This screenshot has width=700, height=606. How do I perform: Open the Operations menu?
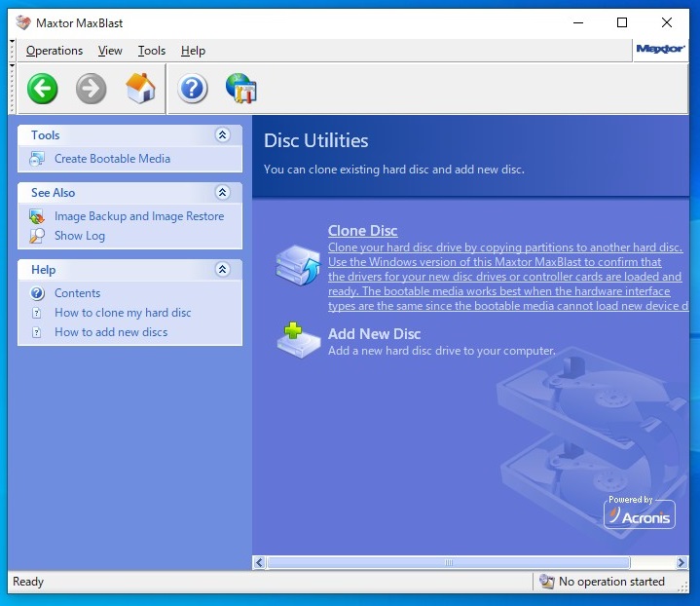55,51
